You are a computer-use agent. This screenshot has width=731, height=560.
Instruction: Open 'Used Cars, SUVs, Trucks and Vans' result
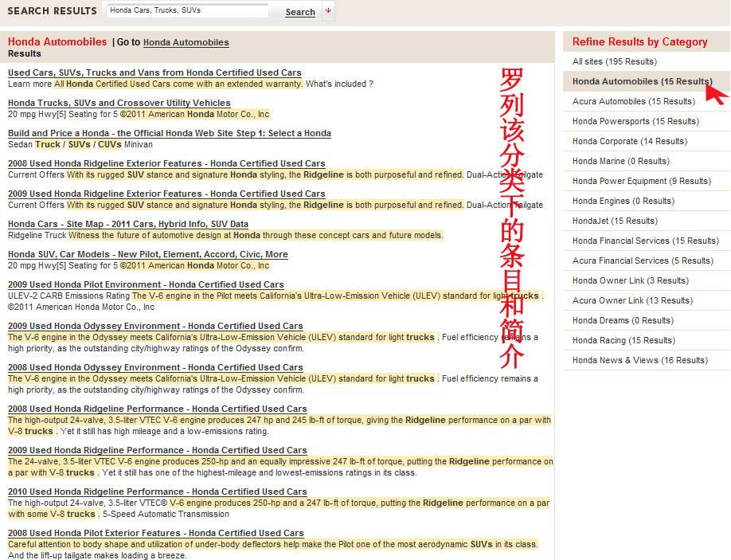pos(154,72)
